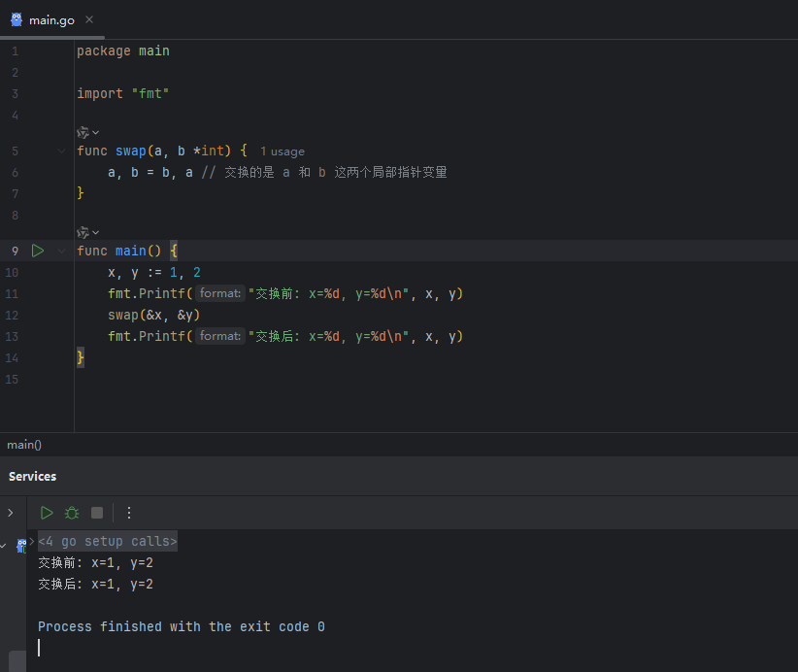The image size is (798, 672).
Task: Click the AI assistant icon above func main
Action: tap(83, 233)
